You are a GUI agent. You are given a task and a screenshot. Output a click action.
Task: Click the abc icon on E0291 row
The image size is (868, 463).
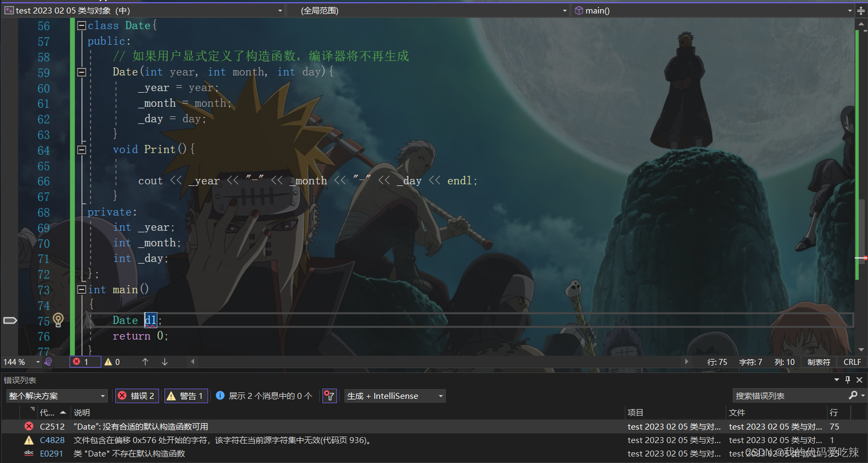(x=29, y=454)
